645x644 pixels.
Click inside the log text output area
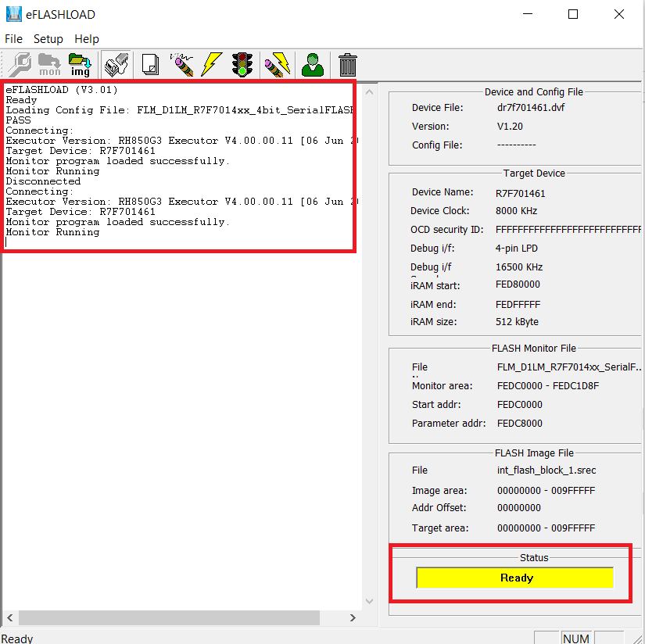pos(181,345)
